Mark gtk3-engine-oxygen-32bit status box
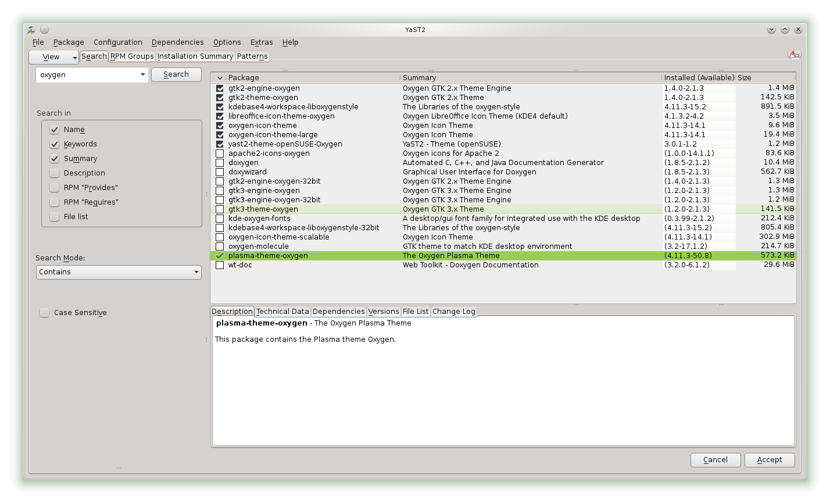Screen dimensions: 830x504 click(220, 200)
